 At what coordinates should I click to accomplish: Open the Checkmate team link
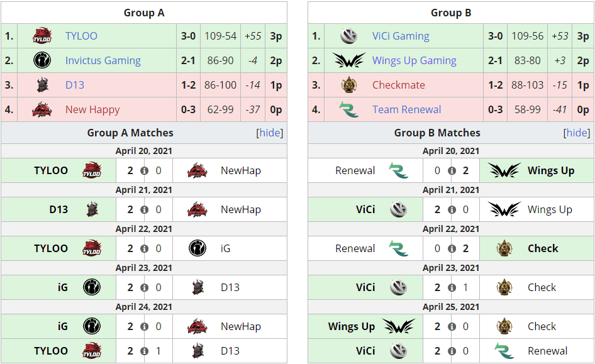398,85
